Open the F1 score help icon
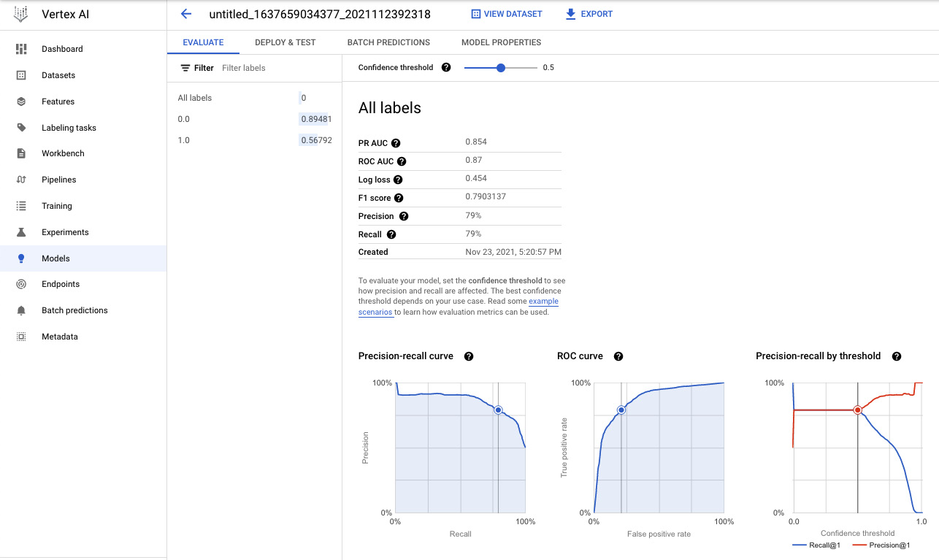This screenshot has width=939, height=560. tap(399, 198)
